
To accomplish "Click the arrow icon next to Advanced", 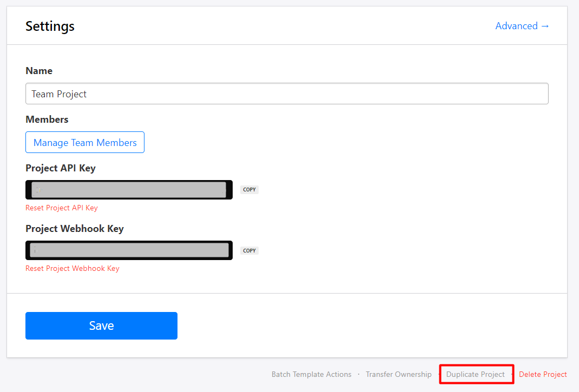I will pos(545,26).
